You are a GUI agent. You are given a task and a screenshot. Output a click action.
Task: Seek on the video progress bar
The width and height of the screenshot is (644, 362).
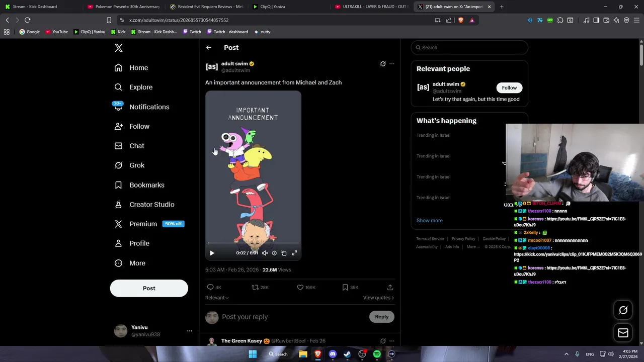pyautogui.click(x=253, y=243)
